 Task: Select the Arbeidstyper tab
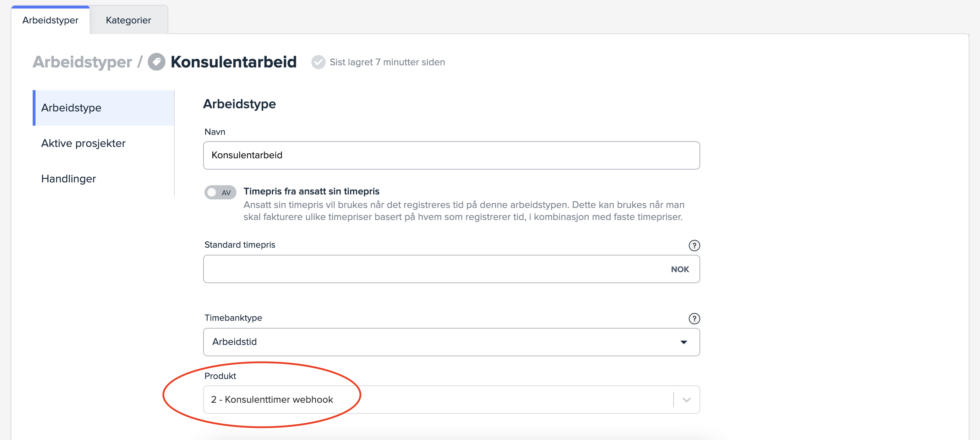tap(50, 20)
